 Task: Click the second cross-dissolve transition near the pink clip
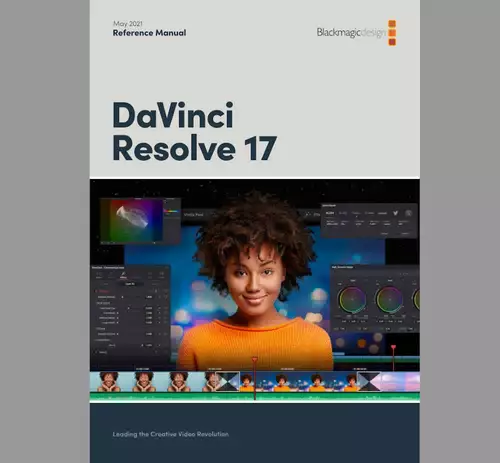pos(369,381)
